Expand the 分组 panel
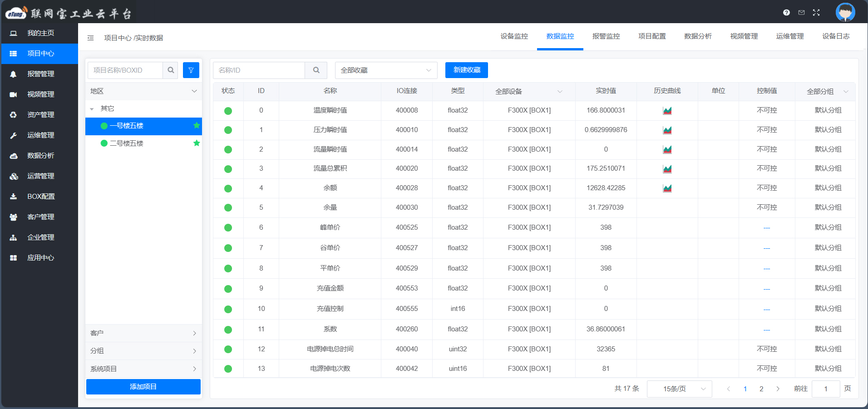 pos(143,351)
